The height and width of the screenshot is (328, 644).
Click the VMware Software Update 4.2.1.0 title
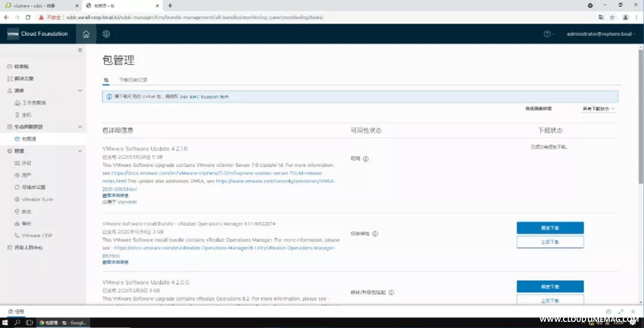[145, 149]
